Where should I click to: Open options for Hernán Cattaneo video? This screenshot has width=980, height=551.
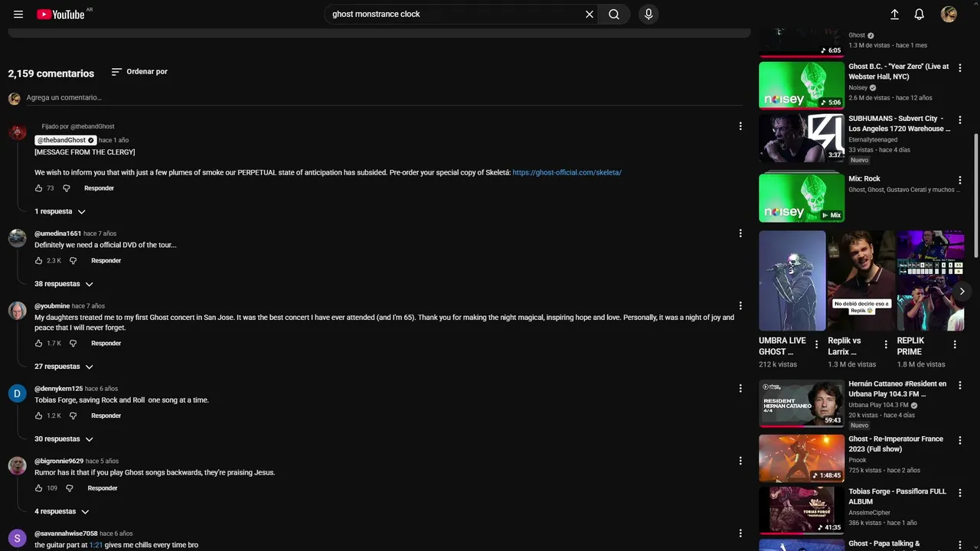tap(960, 386)
